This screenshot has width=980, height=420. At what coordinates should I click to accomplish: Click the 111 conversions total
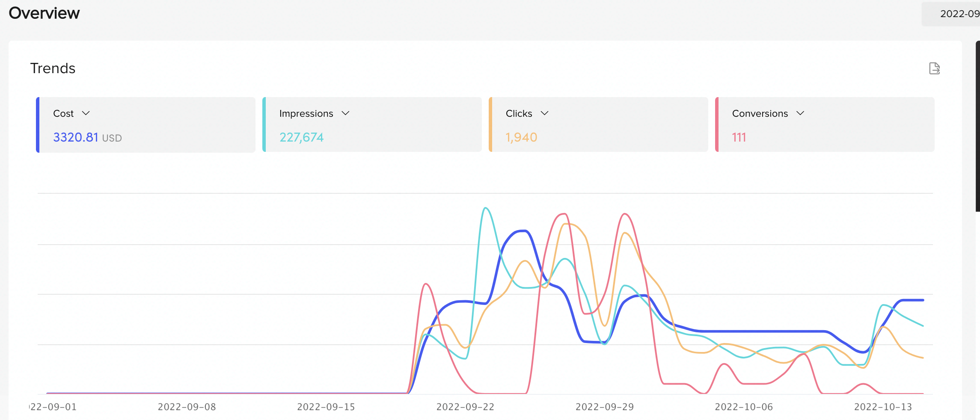pyautogui.click(x=739, y=137)
